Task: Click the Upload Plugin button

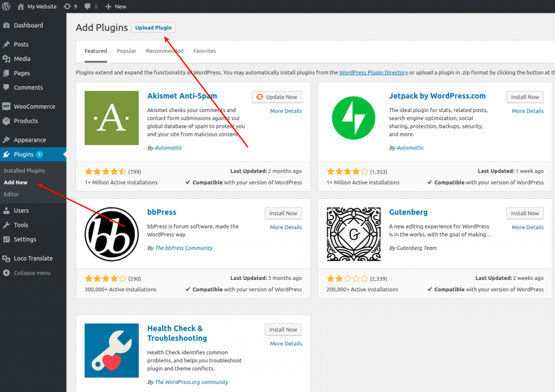Action: pyautogui.click(x=153, y=27)
